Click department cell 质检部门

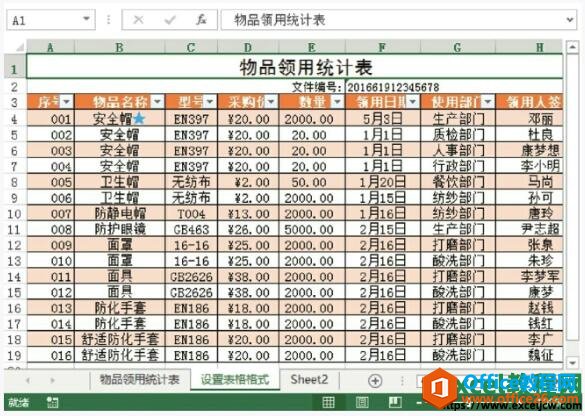click(458, 135)
